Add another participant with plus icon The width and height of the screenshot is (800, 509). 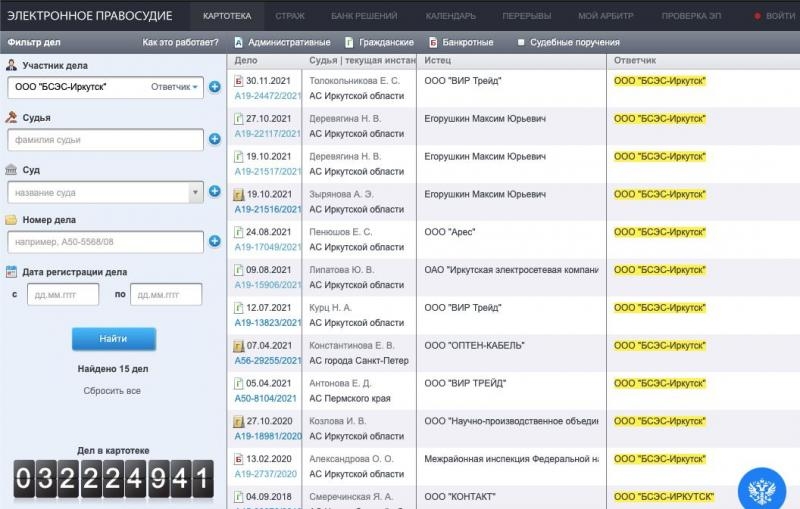tap(215, 87)
